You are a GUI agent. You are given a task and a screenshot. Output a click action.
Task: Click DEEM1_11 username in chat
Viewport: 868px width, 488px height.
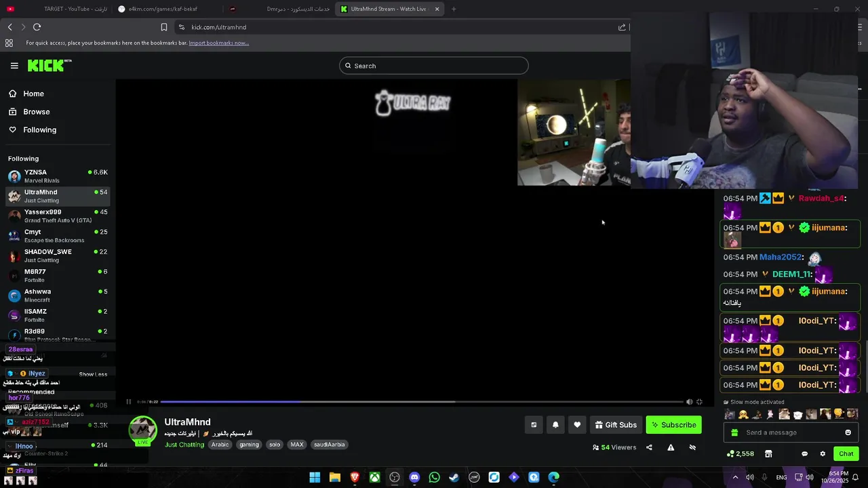791,274
